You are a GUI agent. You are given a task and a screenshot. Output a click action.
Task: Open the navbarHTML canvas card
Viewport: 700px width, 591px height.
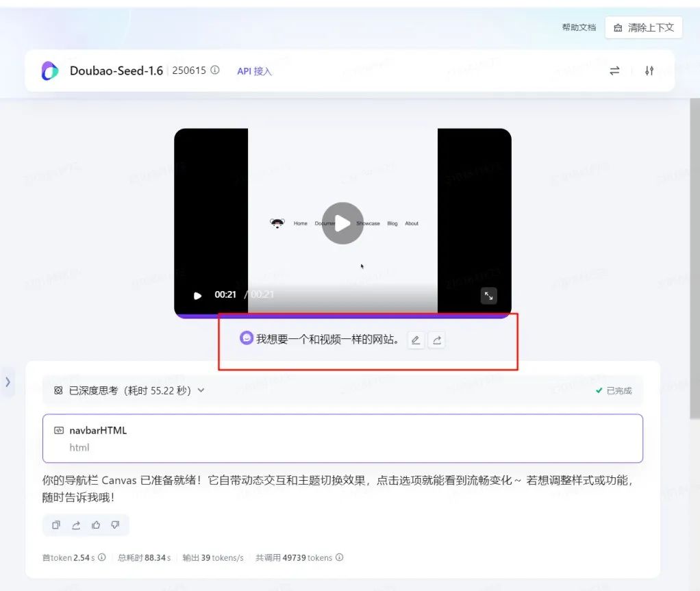tap(342, 438)
